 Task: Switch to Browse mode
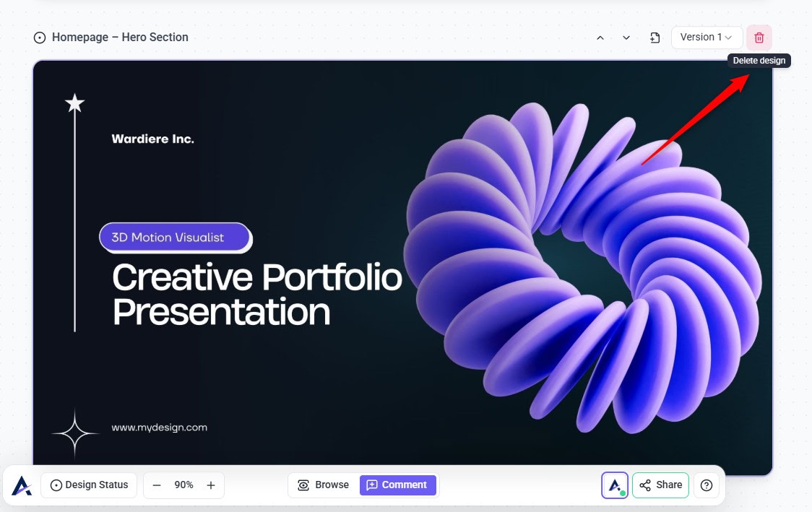pyautogui.click(x=324, y=485)
